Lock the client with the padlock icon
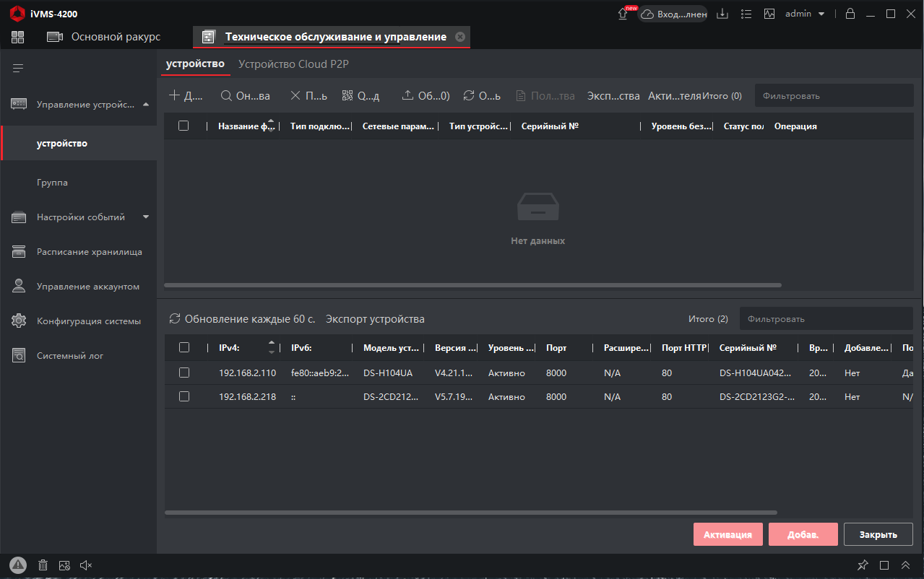Screen dimensions: 924x579 pyautogui.click(x=850, y=14)
